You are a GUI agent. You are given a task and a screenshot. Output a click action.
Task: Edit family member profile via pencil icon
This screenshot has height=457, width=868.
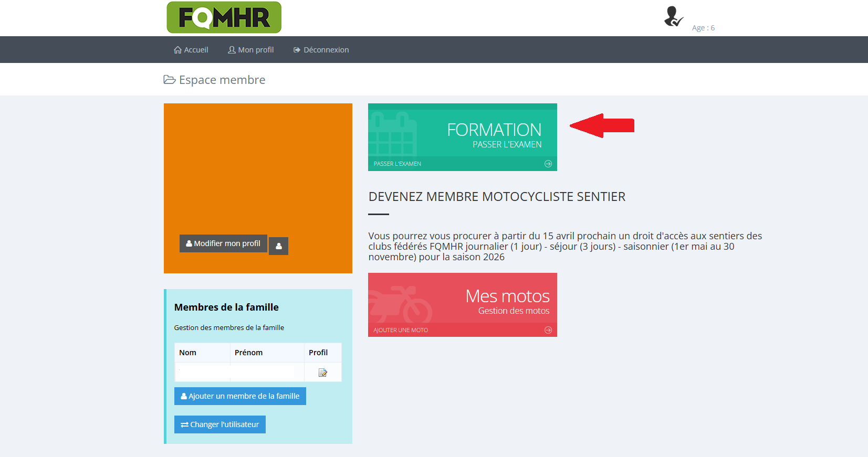(323, 373)
